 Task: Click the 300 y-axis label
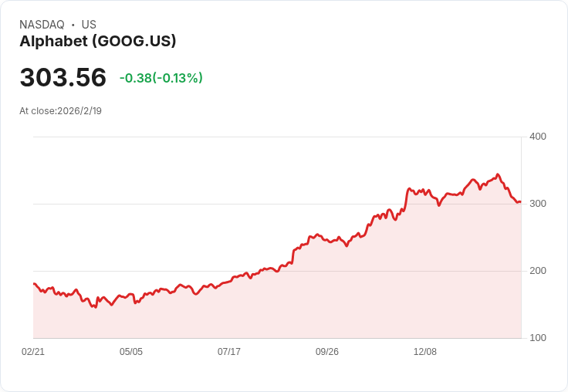coord(537,204)
